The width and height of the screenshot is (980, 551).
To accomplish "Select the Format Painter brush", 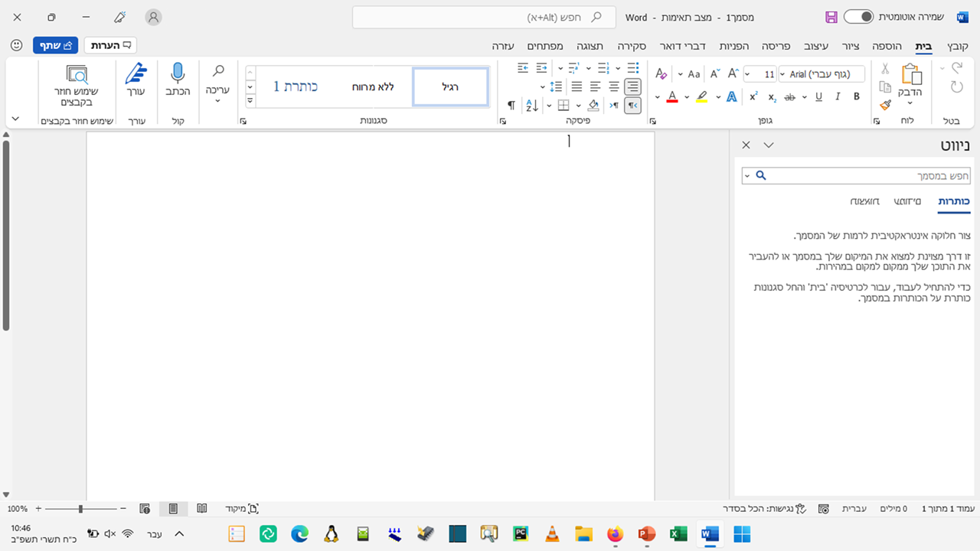I will point(885,105).
